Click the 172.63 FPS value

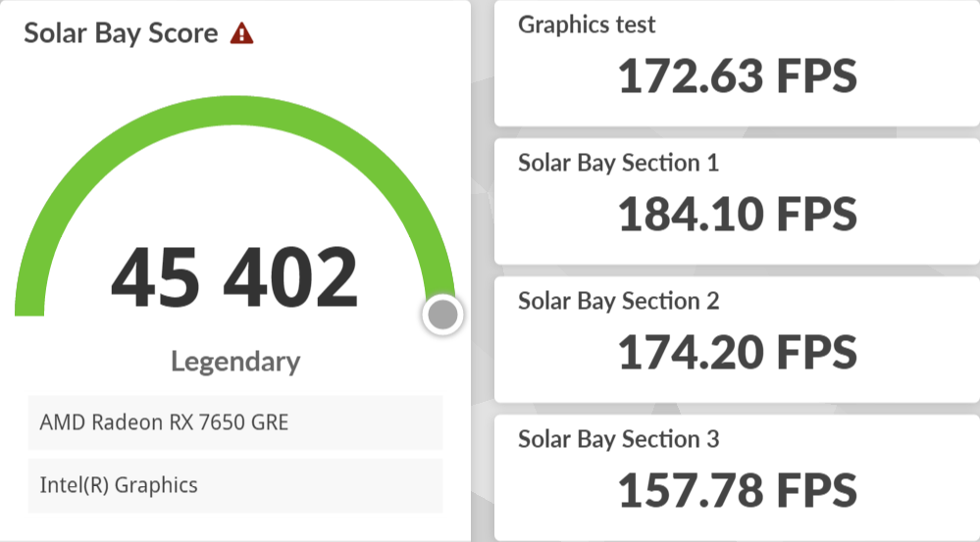click(x=738, y=76)
